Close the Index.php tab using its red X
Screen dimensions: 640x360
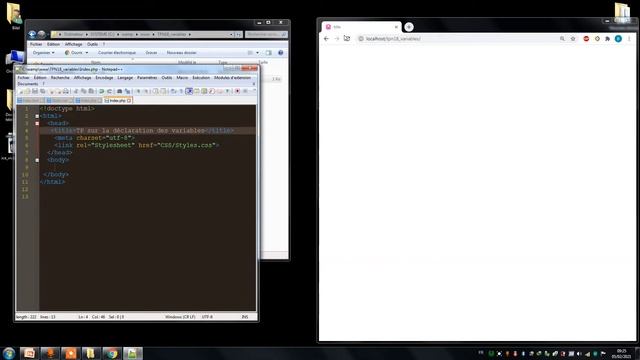[129, 100]
